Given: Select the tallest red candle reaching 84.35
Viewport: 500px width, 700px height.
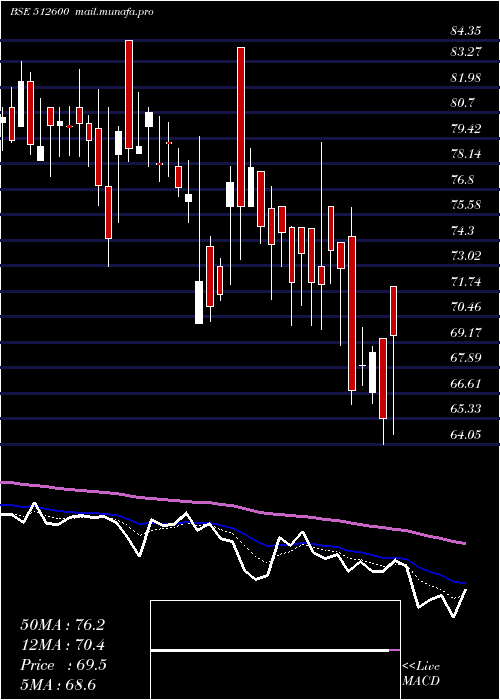Looking at the screenshot, I should click(129, 94).
